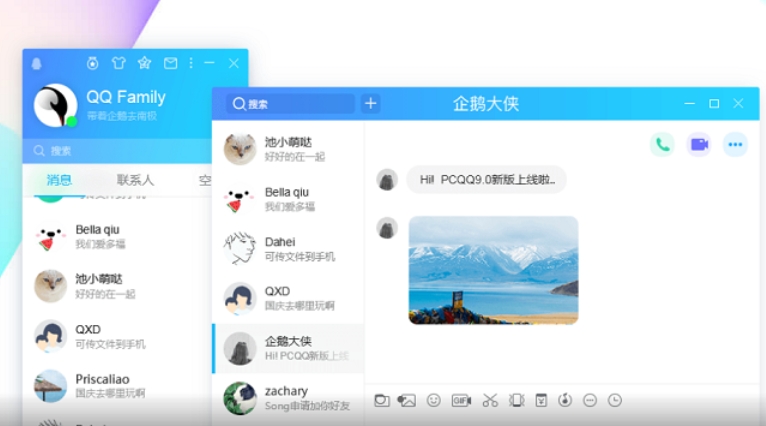This screenshot has height=426, width=766.
Task: Open the star QZone icon
Action: click(144, 63)
